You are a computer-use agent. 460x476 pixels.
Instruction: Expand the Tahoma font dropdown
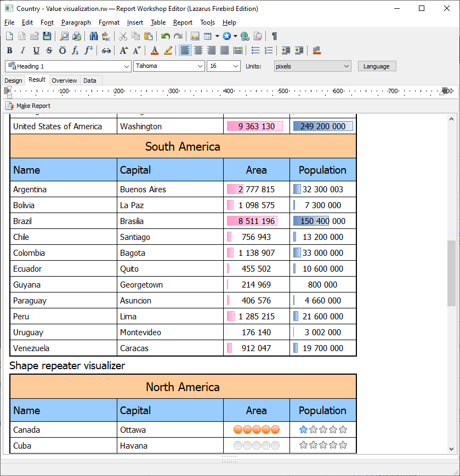point(200,66)
